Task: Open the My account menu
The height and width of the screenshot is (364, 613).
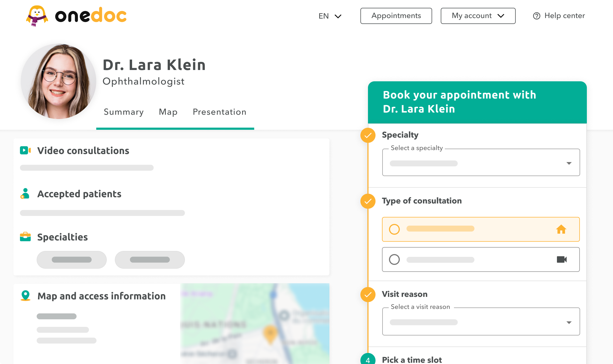Action: tap(478, 16)
